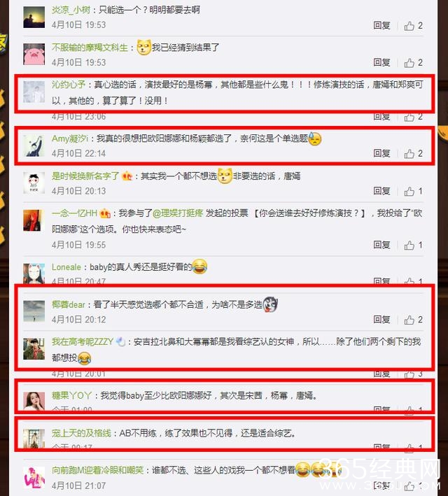Open the @理娱打挺疼 mention link
448x496 pixels.
click(178, 213)
